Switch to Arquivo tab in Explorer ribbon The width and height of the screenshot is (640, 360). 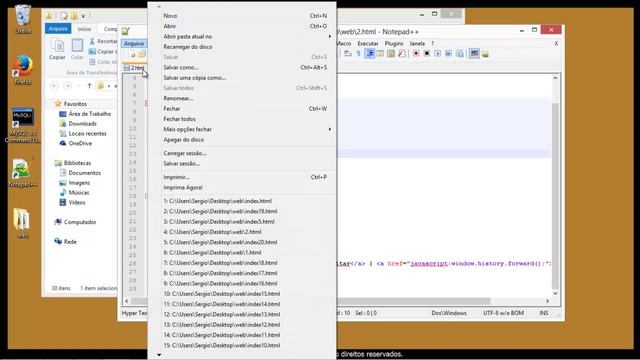pyautogui.click(x=58, y=29)
